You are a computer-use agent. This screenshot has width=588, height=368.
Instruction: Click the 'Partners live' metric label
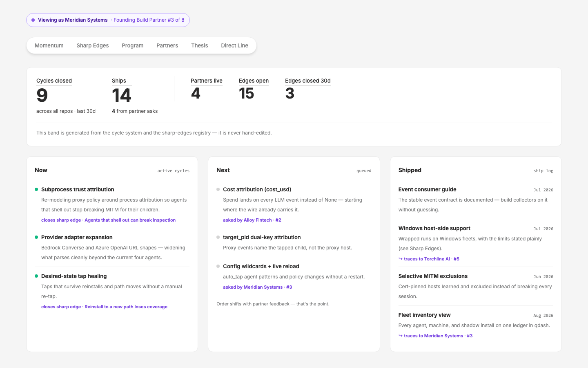coord(207,81)
